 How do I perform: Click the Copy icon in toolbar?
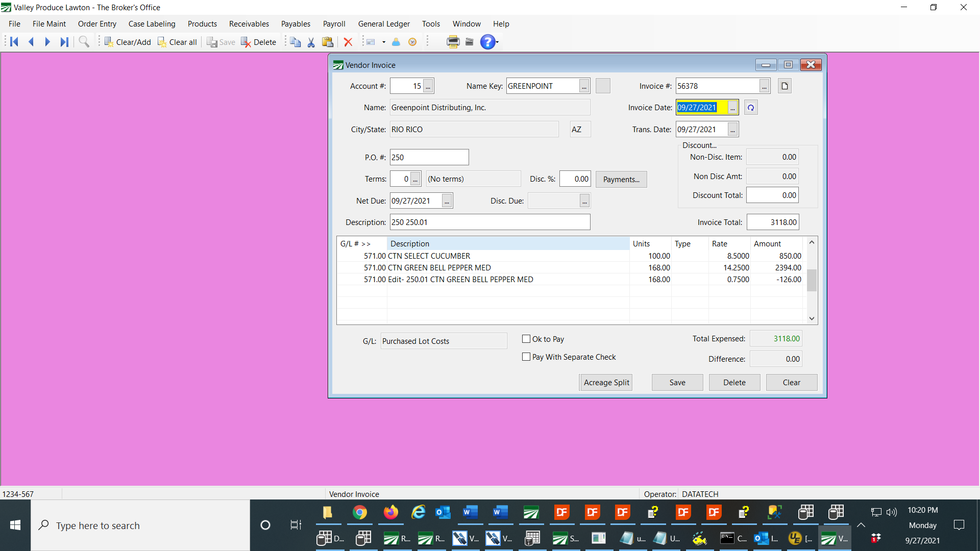click(295, 42)
